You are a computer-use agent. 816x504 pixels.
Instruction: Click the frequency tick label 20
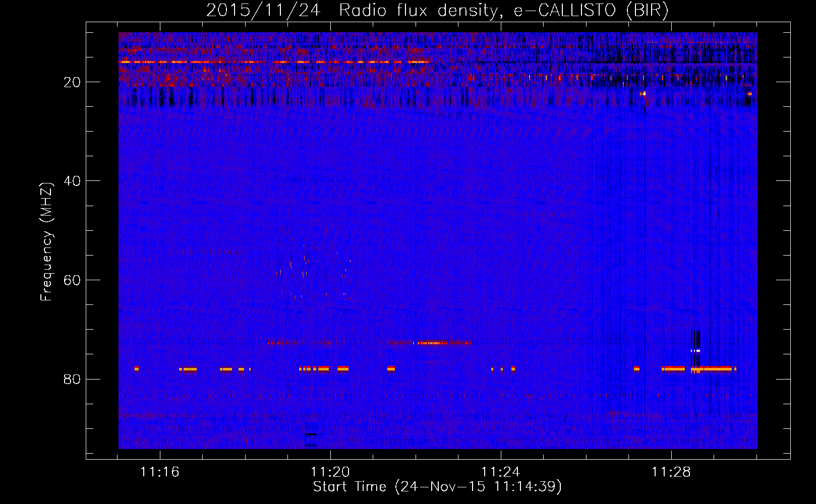pyautogui.click(x=72, y=82)
